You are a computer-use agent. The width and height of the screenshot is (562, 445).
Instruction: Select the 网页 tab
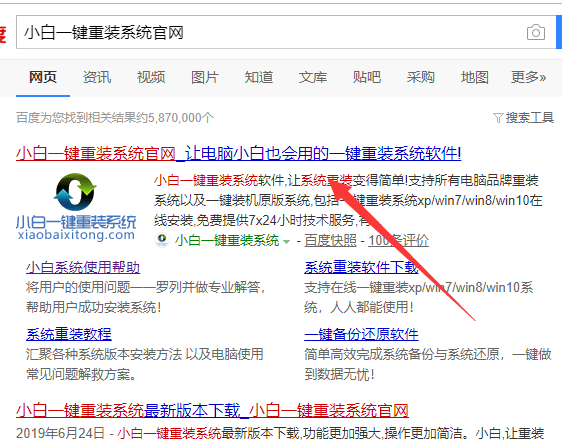[x=43, y=77]
